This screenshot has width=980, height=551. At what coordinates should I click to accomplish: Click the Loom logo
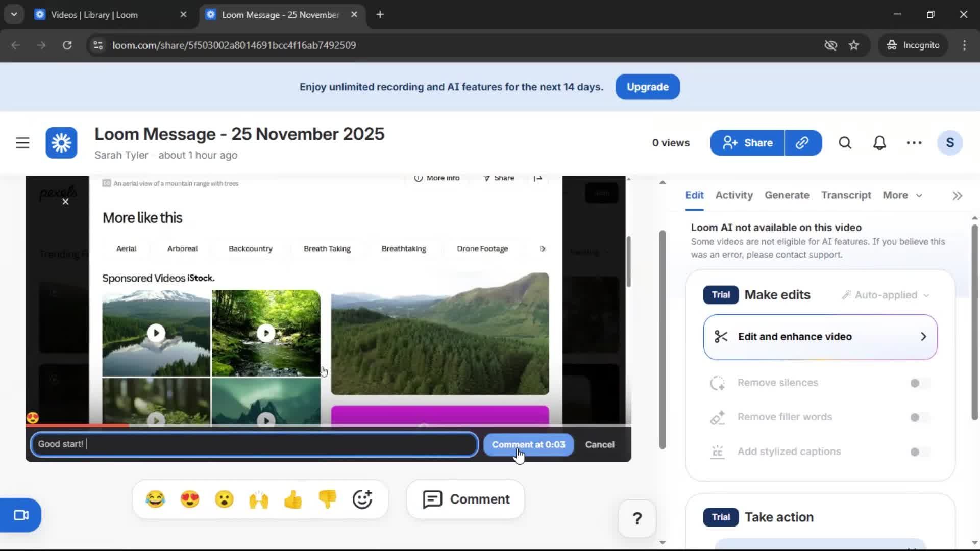(x=60, y=143)
